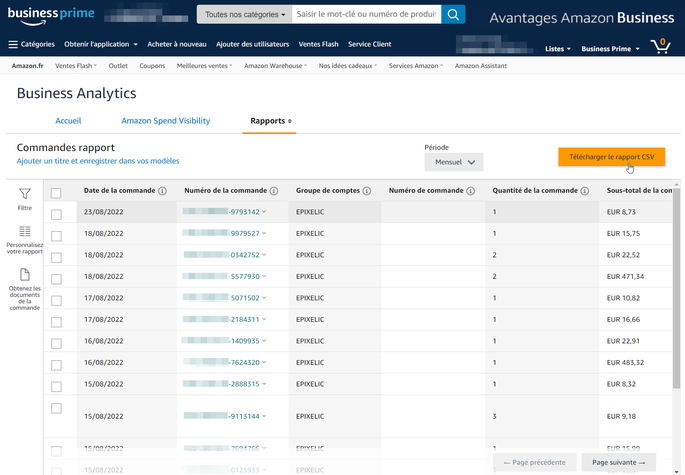Viewport: 685px width, 475px height.
Task: Go to Ventes Flash in main navigation
Action: [318, 44]
